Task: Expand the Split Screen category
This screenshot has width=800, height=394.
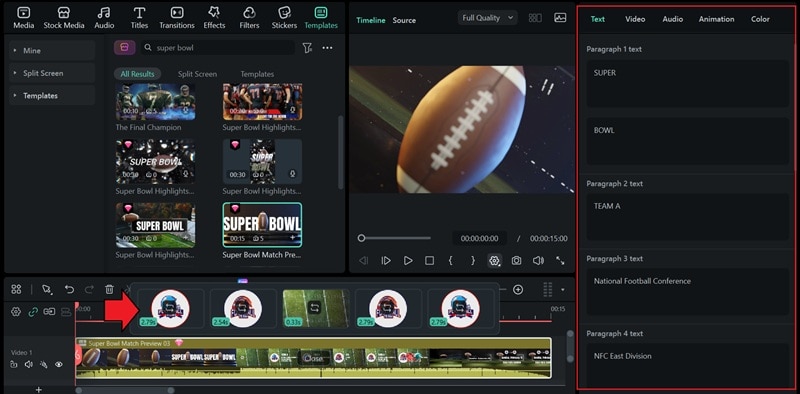Action: (52, 73)
